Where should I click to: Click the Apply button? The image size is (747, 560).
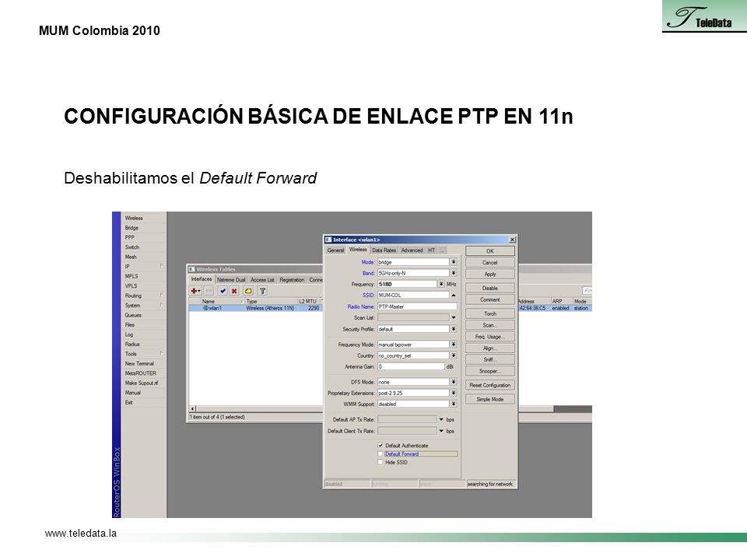click(x=489, y=274)
